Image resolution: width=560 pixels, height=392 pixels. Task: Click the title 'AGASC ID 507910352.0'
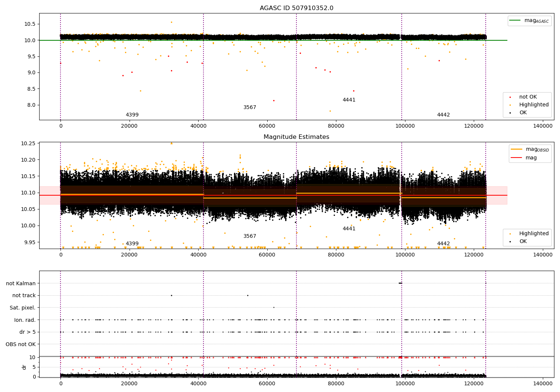tap(296, 8)
